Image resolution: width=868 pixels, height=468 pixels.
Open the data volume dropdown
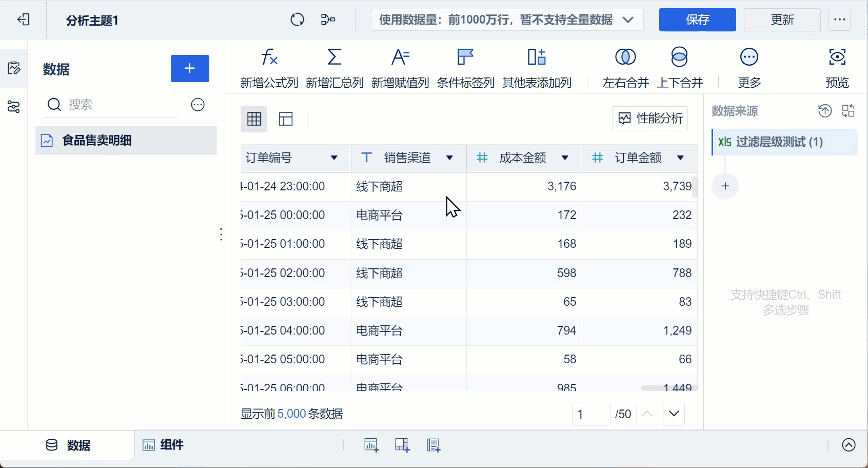(x=507, y=20)
